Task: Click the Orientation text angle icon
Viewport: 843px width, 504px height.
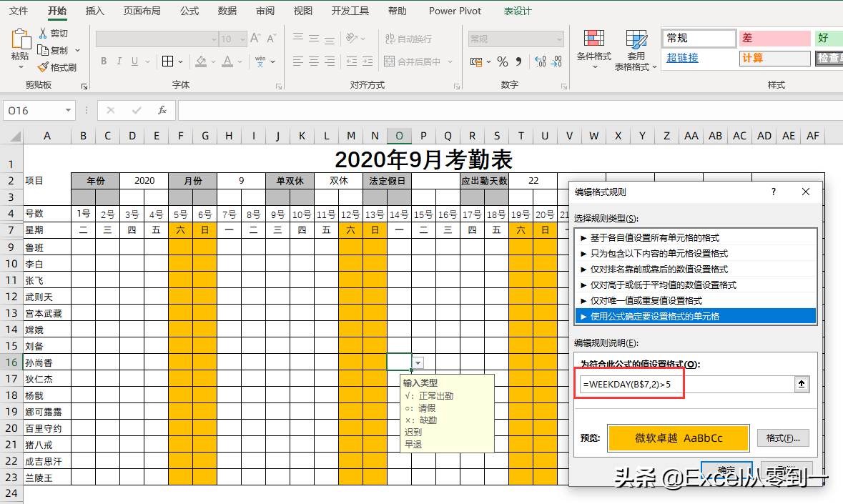Action: point(352,38)
